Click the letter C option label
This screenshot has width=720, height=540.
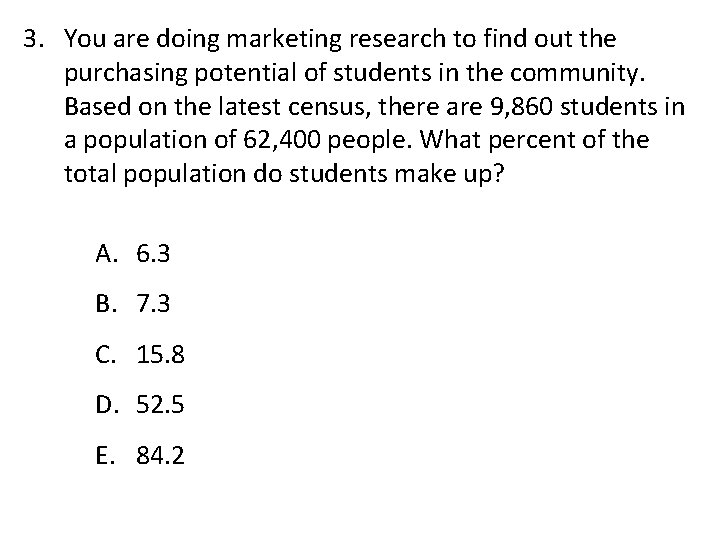(x=106, y=354)
